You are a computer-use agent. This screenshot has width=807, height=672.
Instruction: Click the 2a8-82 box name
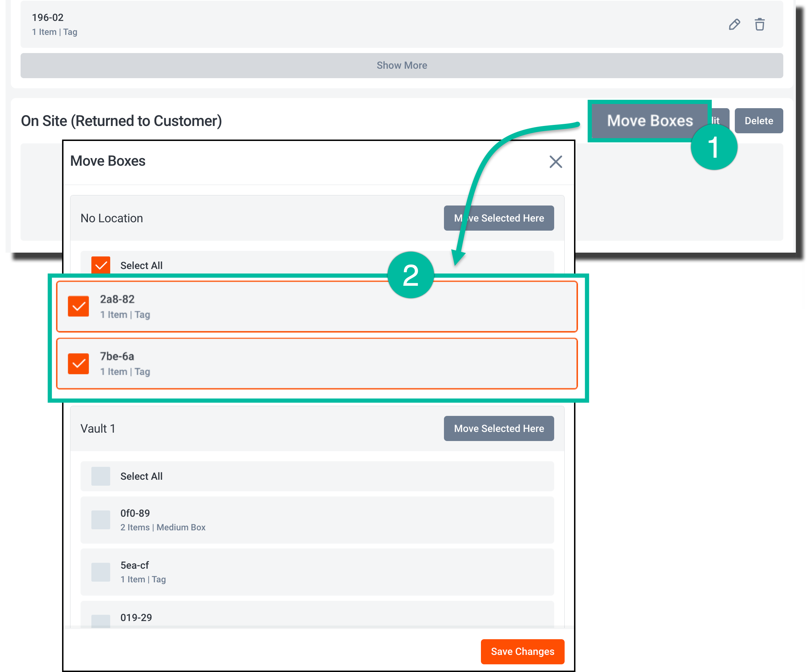click(x=117, y=299)
